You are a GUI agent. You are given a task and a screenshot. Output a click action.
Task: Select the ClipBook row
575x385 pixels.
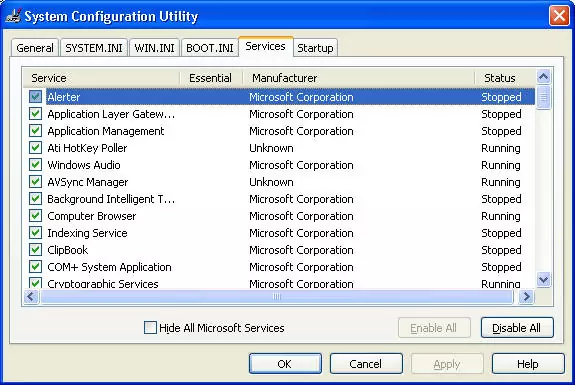click(279, 250)
